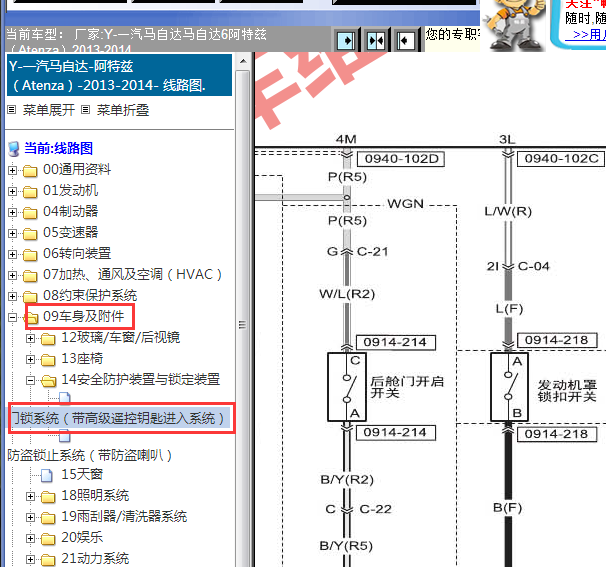The image size is (606, 567).
Task: Click the C-04 connector label
Action: [533, 266]
